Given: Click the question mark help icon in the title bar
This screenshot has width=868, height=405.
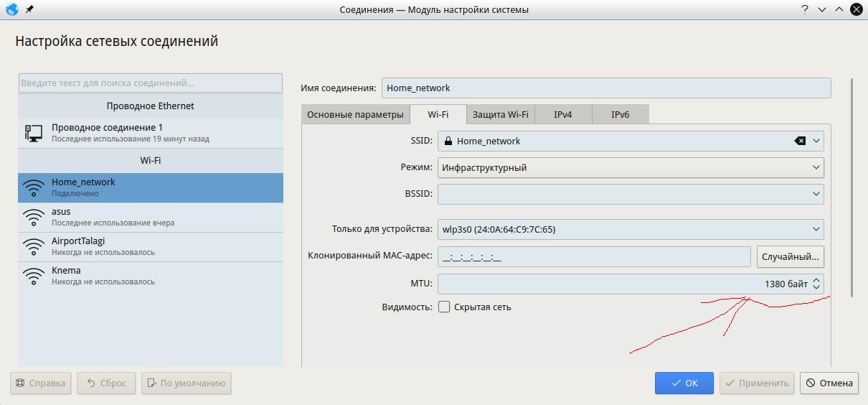Looking at the screenshot, I should (x=805, y=10).
